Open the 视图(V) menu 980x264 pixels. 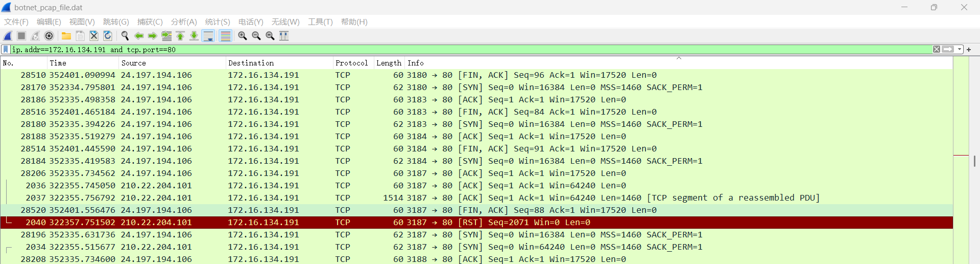[x=82, y=22]
